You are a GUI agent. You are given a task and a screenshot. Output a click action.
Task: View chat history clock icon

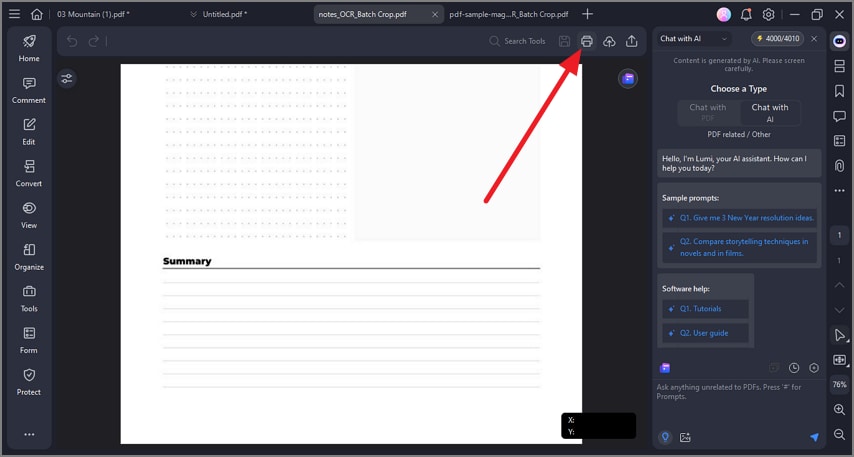(794, 368)
